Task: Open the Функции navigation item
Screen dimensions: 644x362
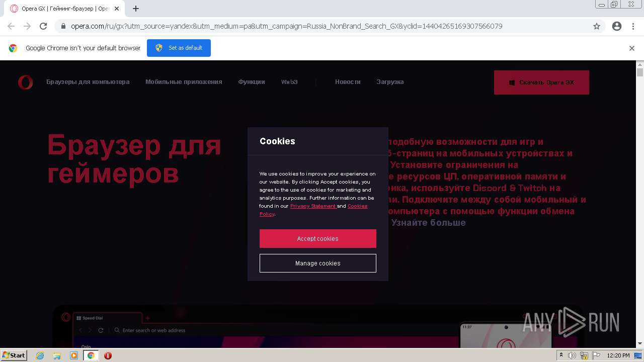Action: 252,82
